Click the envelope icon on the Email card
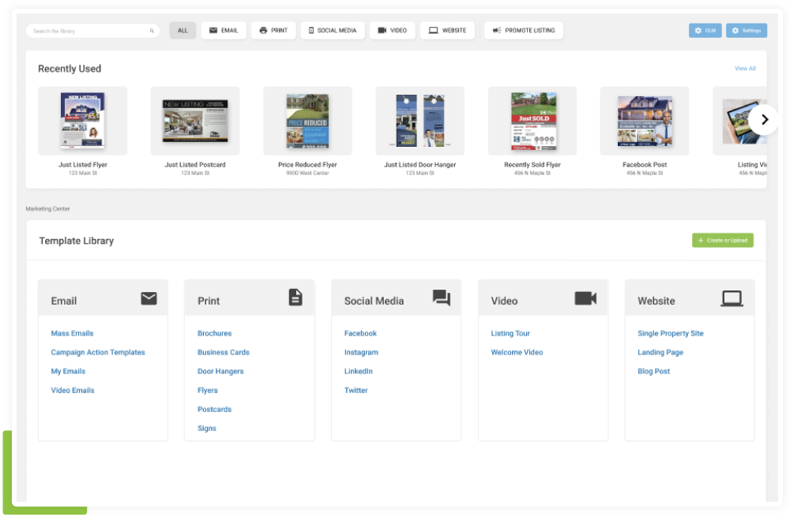 (149, 298)
